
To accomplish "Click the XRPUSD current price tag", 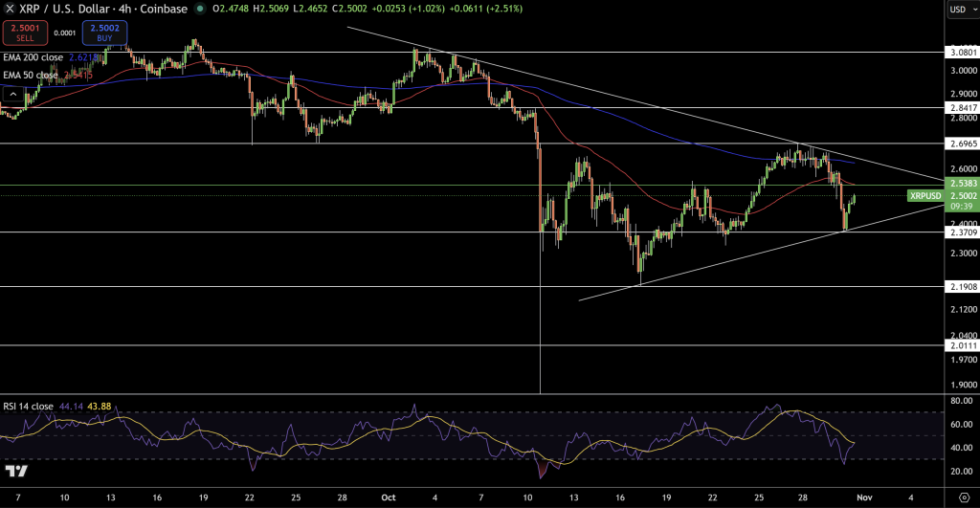I will pyautogui.click(x=925, y=195).
